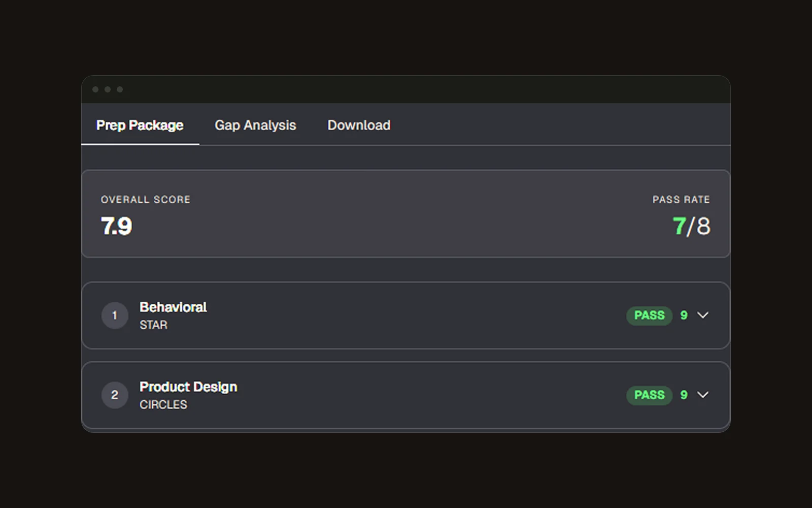
Task: Expand the Behavioral row chevron
Action: pyautogui.click(x=703, y=315)
